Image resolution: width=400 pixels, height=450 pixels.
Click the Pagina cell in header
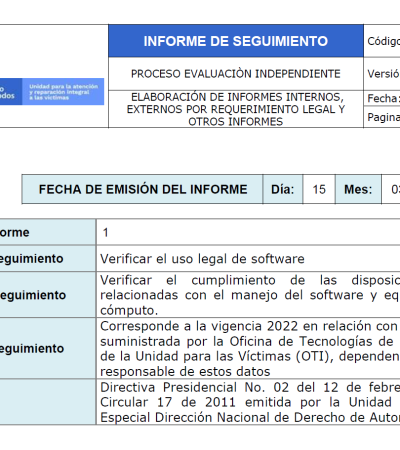382,117
